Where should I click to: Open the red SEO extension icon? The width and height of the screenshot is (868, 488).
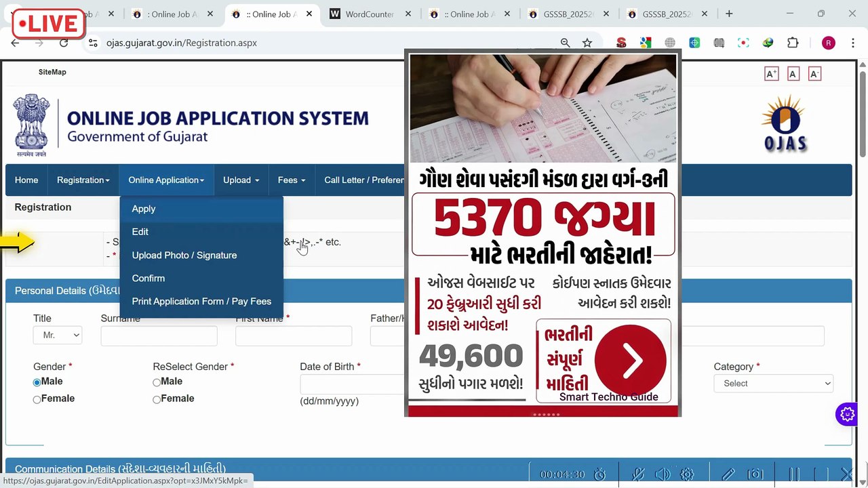tap(621, 43)
